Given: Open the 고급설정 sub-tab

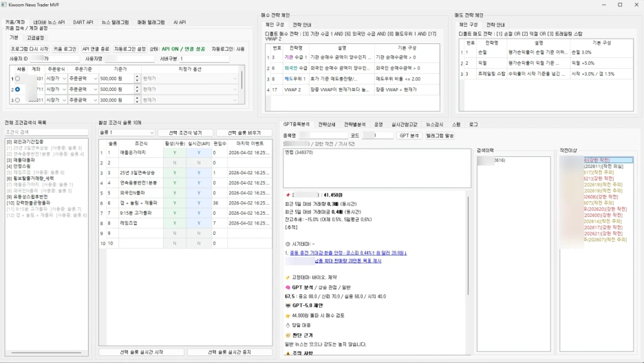Looking at the screenshot, I should [35, 37].
